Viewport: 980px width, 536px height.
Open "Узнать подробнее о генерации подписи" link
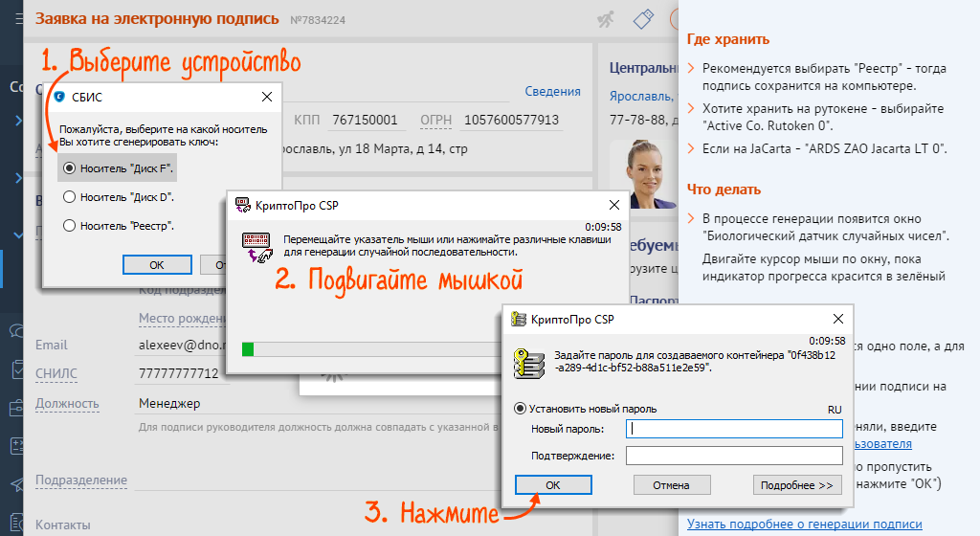(804, 524)
